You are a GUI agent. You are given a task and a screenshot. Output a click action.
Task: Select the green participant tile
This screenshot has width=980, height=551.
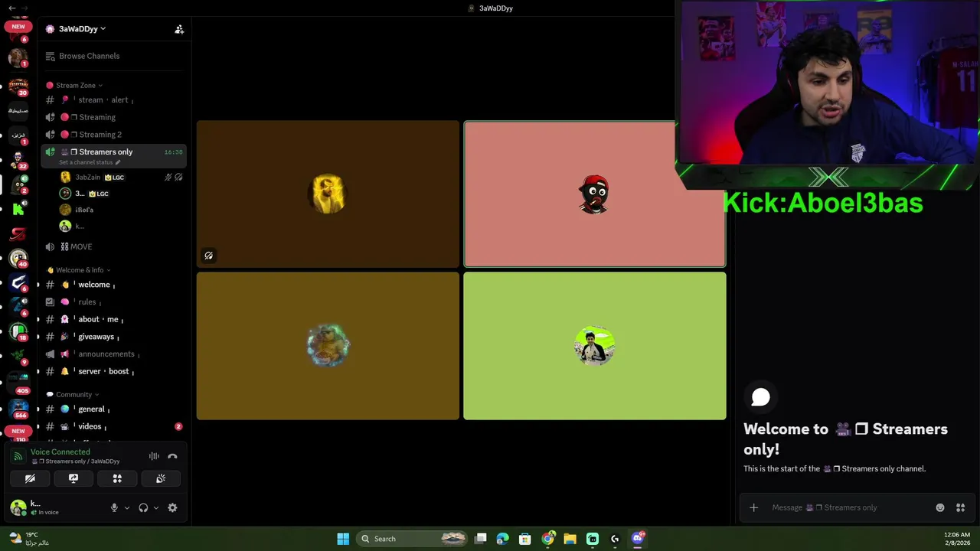pos(594,346)
